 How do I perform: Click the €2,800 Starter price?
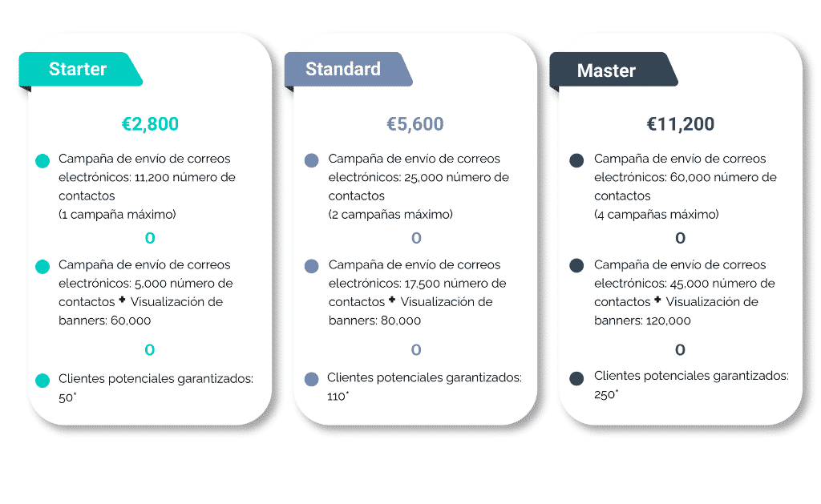tap(150, 124)
